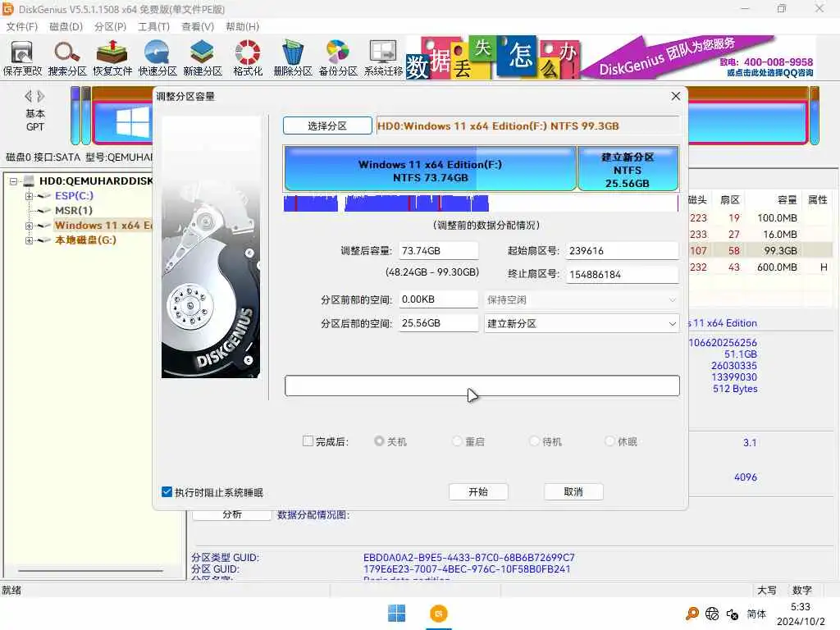This screenshot has height=630, width=840.
Task: Select ESP(C:) in the partition tree
Action: [x=74, y=195]
